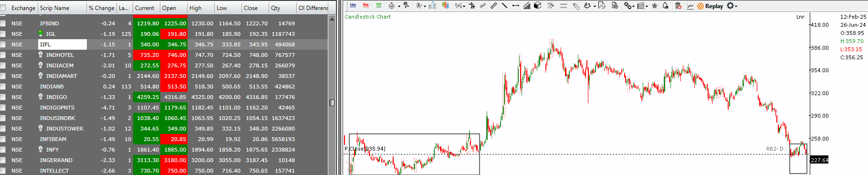Sort by the Current column header
Viewport: 868px width, 175px height.
[146, 8]
